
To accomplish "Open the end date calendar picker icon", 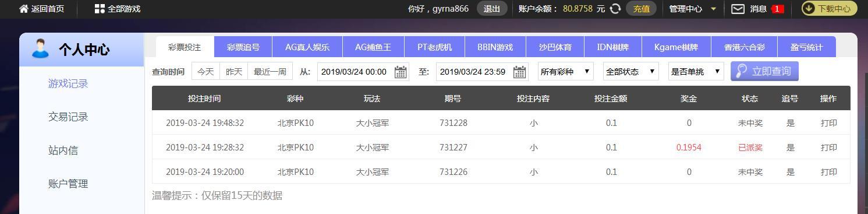I will pos(519,72).
